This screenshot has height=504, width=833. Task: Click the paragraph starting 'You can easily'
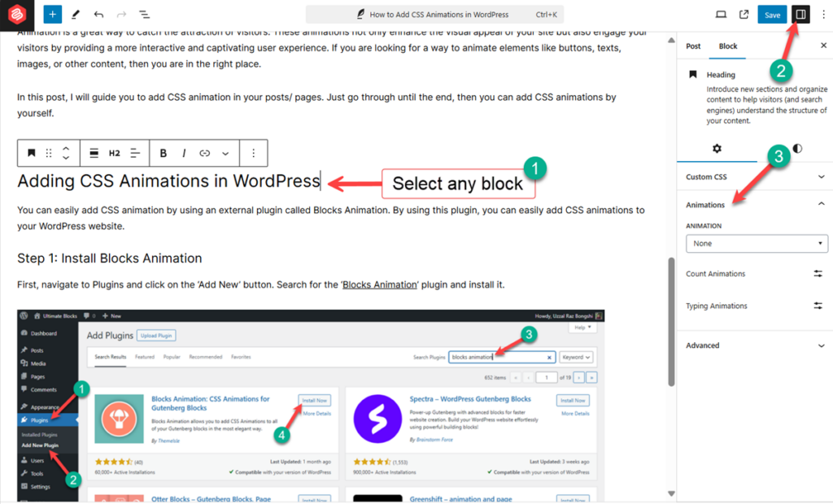pos(330,218)
